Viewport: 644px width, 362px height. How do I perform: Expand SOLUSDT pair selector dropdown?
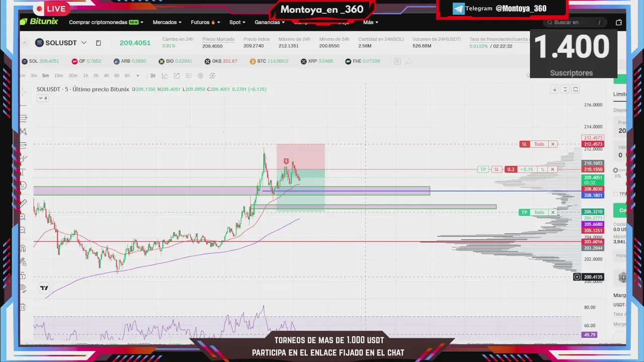pyautogui.click(x=84, y=43)
